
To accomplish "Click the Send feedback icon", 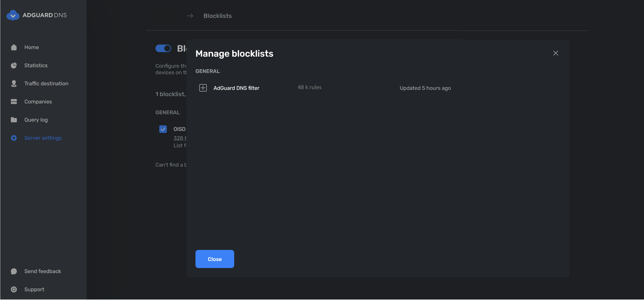I will coord(14,271).
